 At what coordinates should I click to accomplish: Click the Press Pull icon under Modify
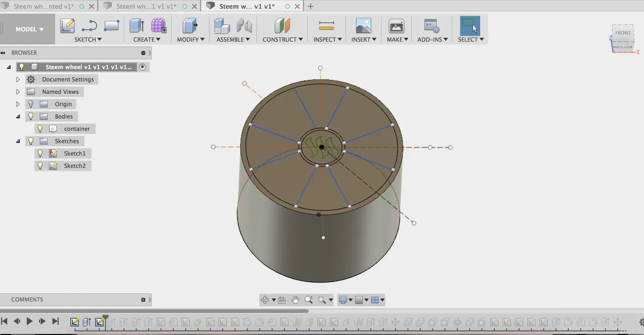[190, 26]
